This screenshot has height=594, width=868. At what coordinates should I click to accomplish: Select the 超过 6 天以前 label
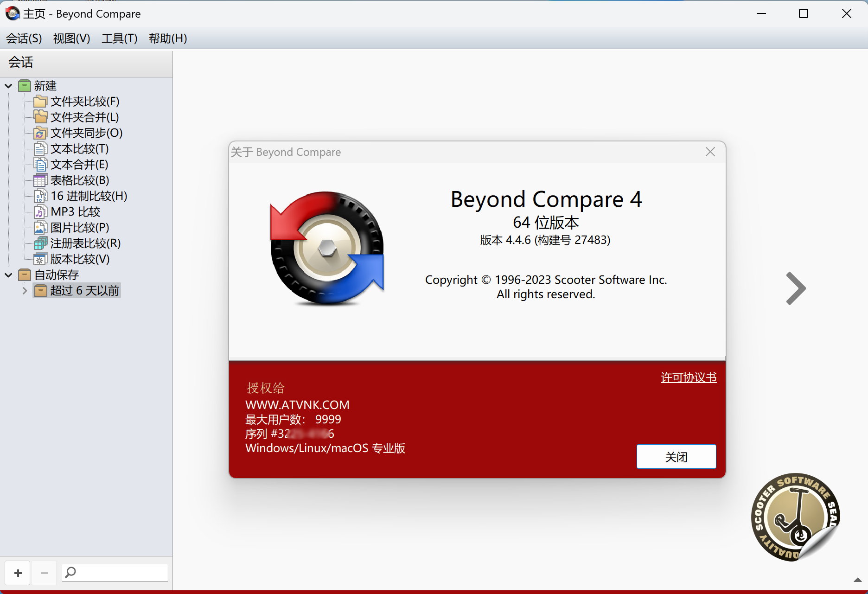pos(85,291)
